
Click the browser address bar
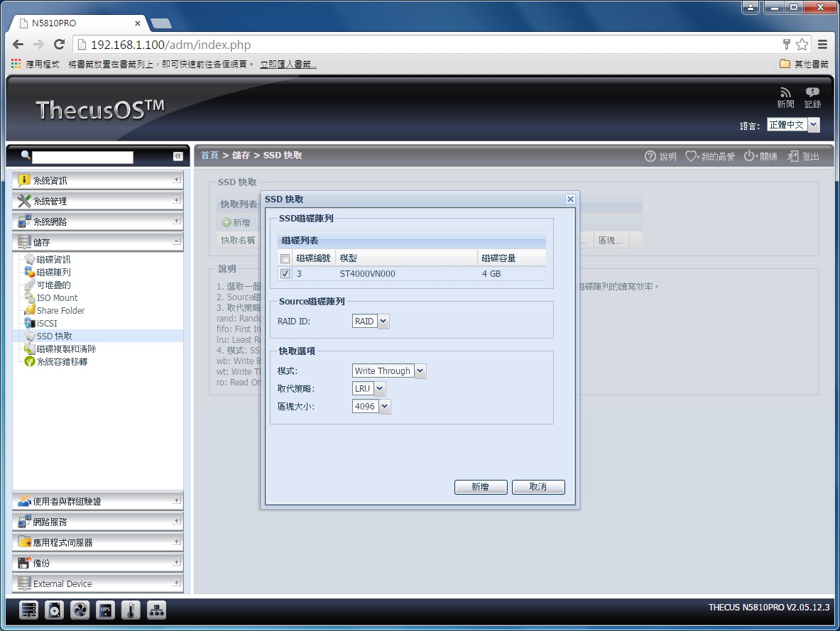click(429, 45)
